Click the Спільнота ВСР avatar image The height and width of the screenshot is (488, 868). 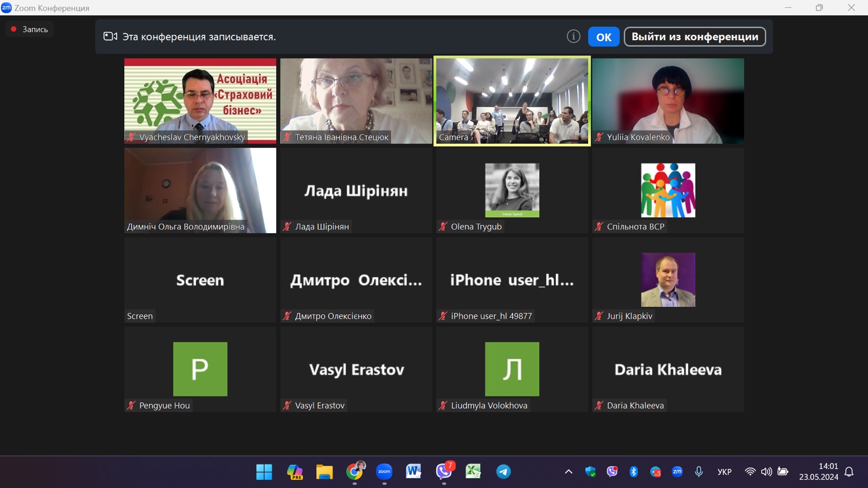(668, 190)
